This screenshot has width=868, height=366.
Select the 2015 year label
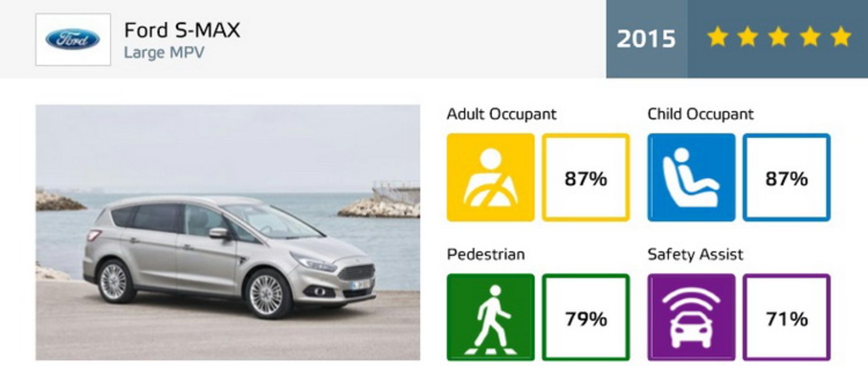pos(646,38)
